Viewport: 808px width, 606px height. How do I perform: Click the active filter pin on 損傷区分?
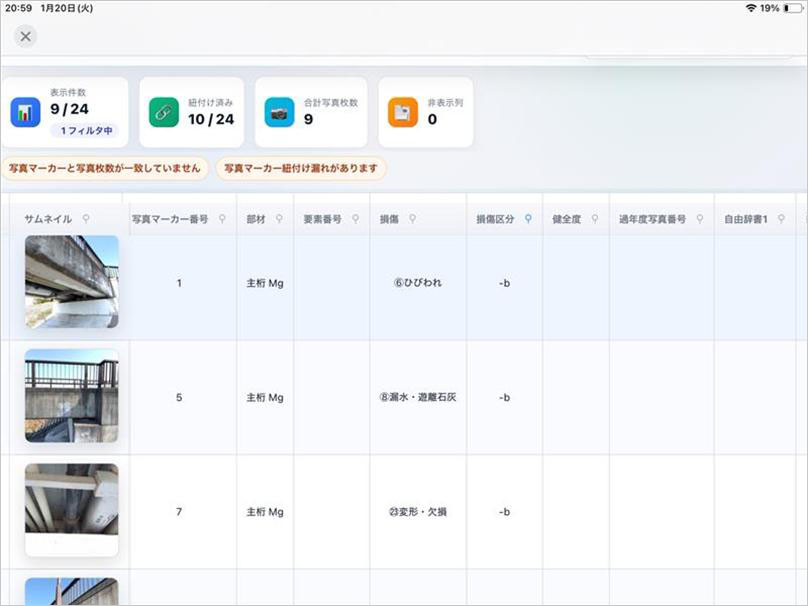528,218
